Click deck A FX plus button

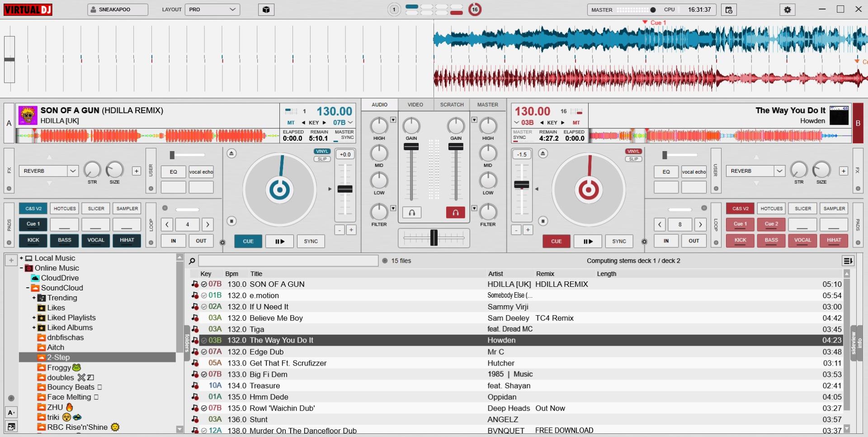136,171
